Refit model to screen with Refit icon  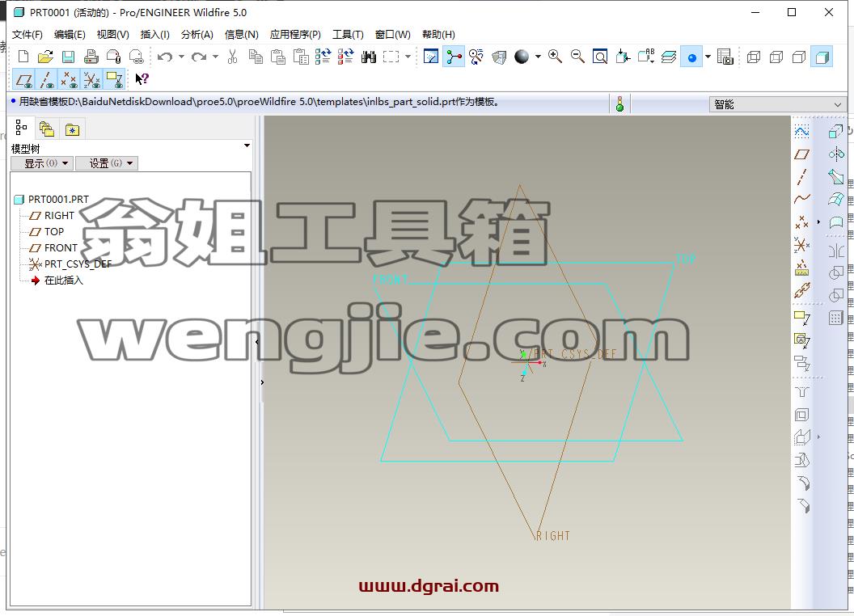tap(600, 57)
